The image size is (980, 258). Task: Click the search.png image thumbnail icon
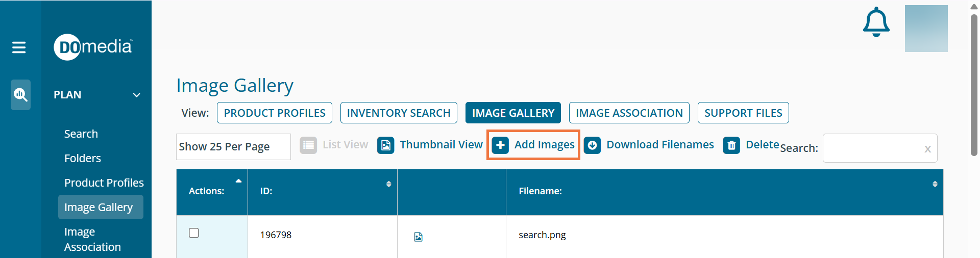point(419,237)
